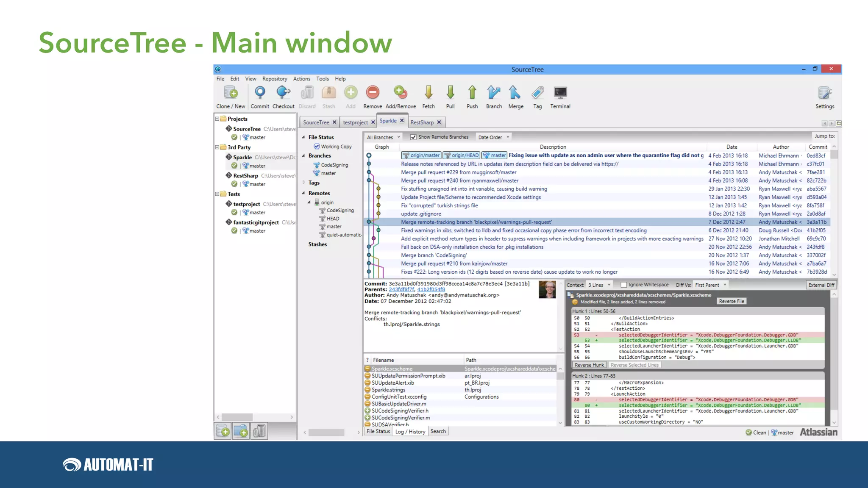
Task: Open the Diff Vs First Parent dropdown
Action: (711, 285)
